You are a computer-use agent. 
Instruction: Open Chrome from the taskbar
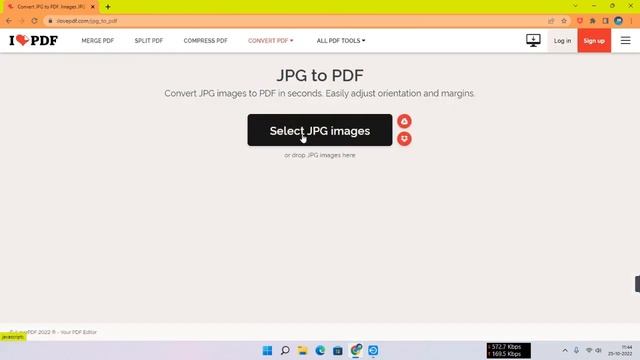point(356,350)
